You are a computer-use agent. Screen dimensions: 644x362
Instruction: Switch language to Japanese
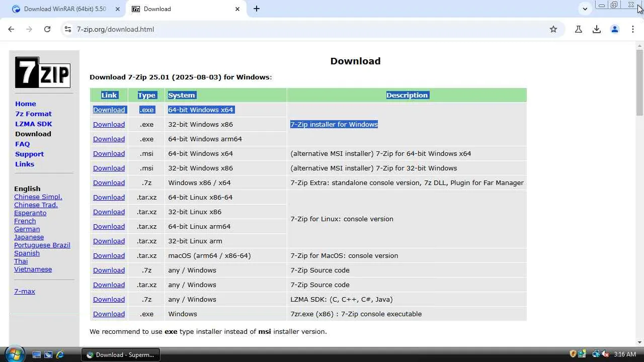click(x=29, y=237)
